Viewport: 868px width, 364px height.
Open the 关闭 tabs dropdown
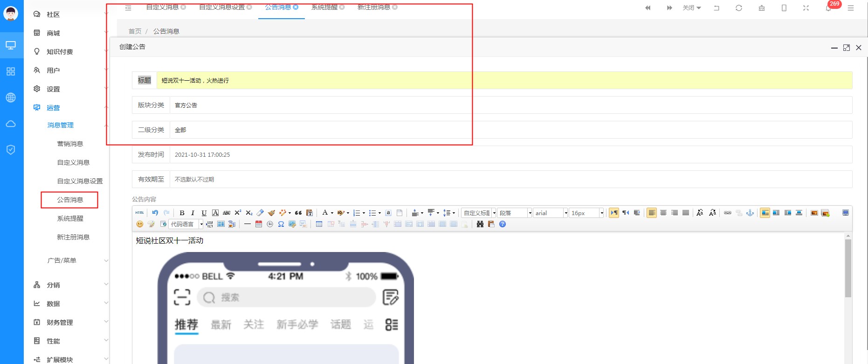click(x=692, y=8)
